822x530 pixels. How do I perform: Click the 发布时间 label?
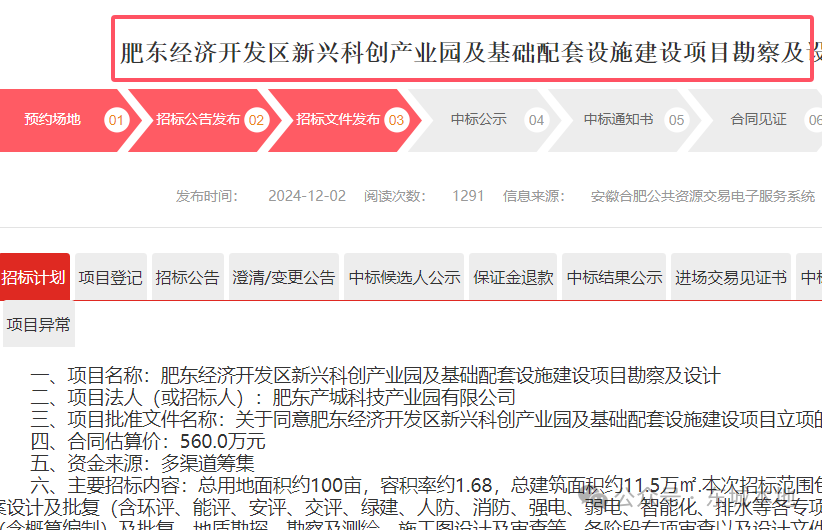pos(207,196)
